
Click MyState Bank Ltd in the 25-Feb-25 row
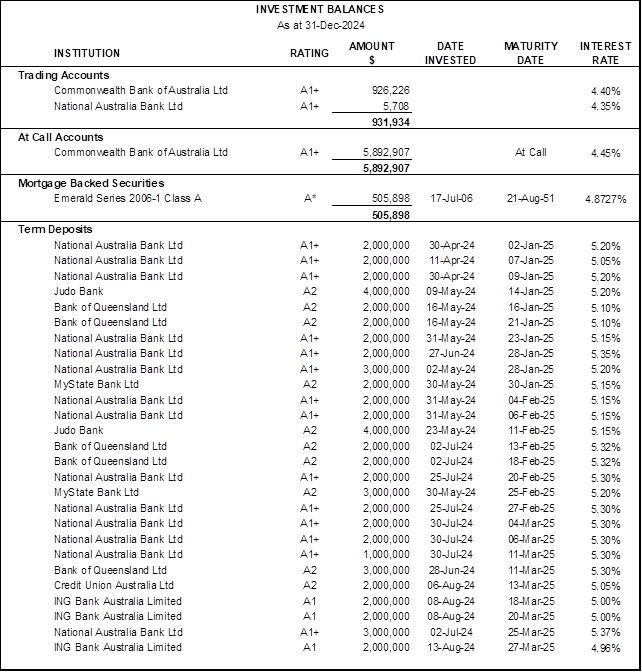coord(96,492)
